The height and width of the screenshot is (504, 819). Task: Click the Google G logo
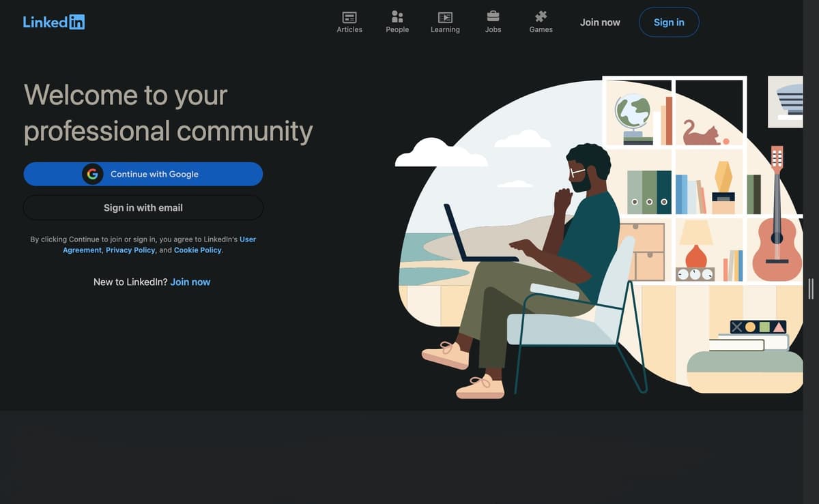(x=92, y=174)
